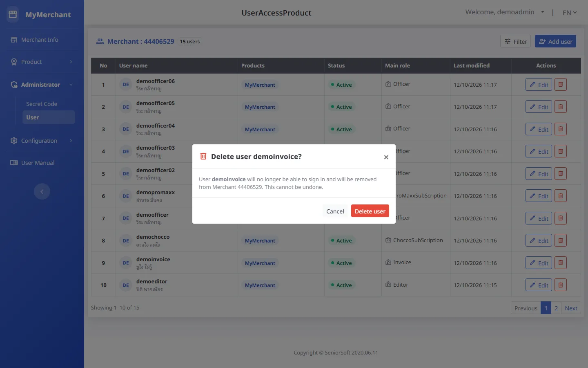Viewport: 588px width, 368px height.
Task: Expand the Product menu chevron
Action: (71, 62)
